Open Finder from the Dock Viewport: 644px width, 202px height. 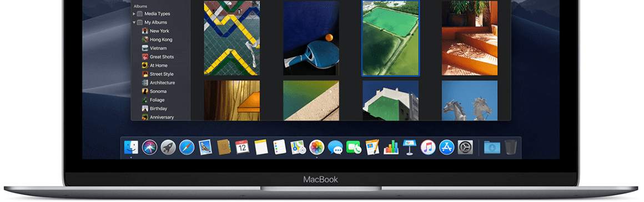[x=132, y=147]
